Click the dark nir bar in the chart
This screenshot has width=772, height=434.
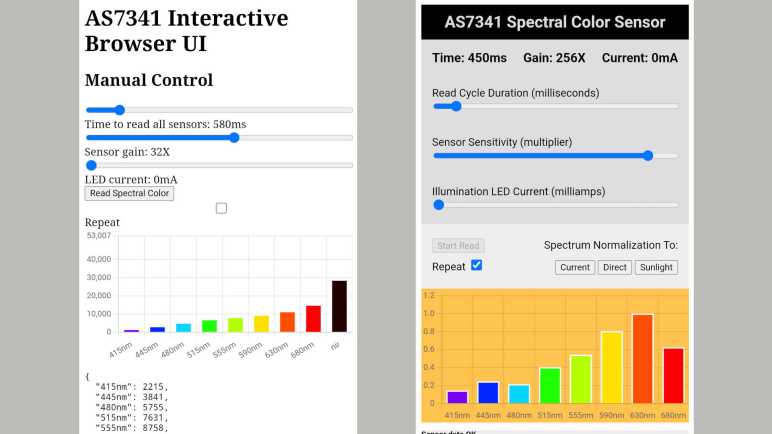tap(339, 306)
